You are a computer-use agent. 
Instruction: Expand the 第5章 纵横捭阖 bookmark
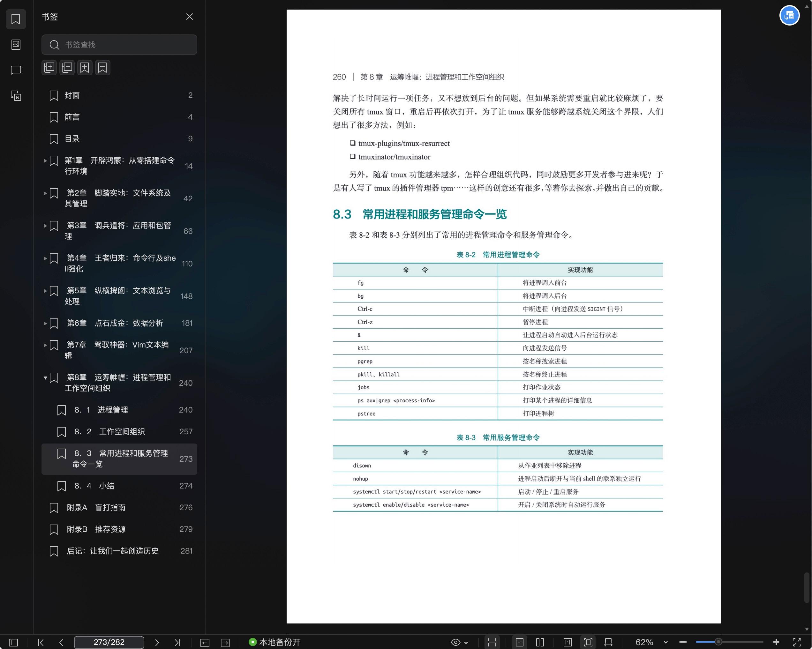[45, 291]
